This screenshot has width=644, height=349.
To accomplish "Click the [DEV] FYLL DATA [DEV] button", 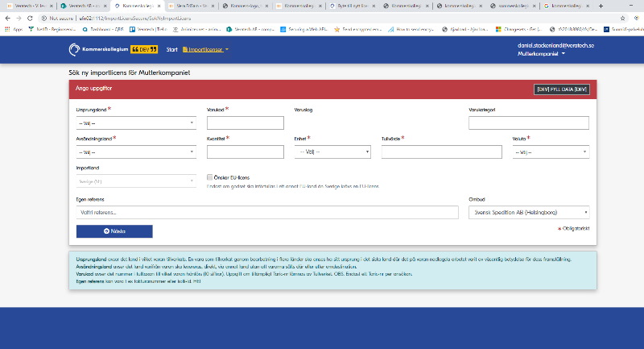I will [x=563, y=89].
